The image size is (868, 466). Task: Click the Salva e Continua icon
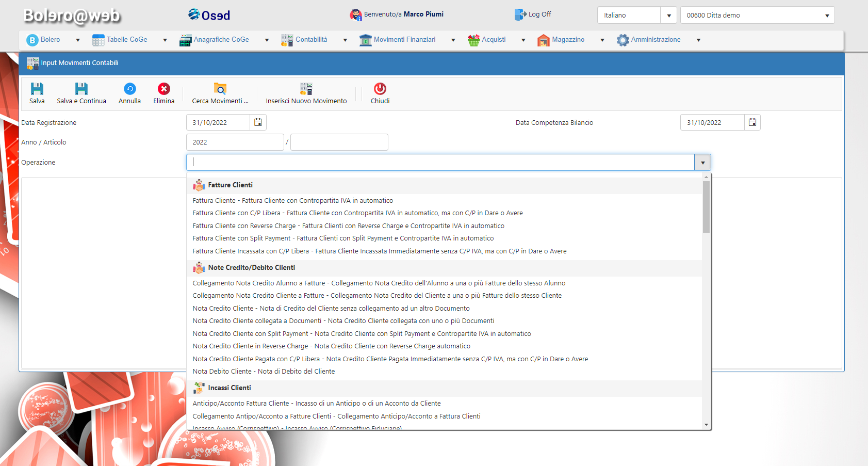pos(81,89)
